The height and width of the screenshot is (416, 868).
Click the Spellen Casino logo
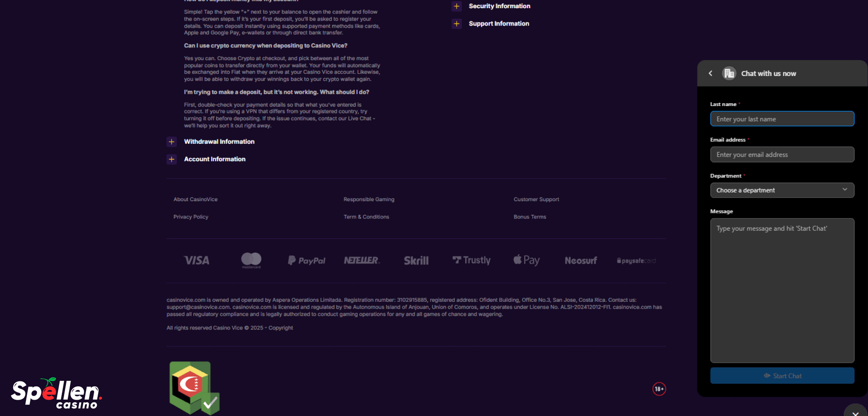pos(56,393)
